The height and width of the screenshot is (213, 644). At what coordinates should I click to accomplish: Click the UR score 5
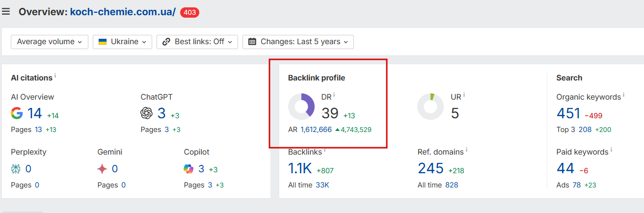coord(455,113)
